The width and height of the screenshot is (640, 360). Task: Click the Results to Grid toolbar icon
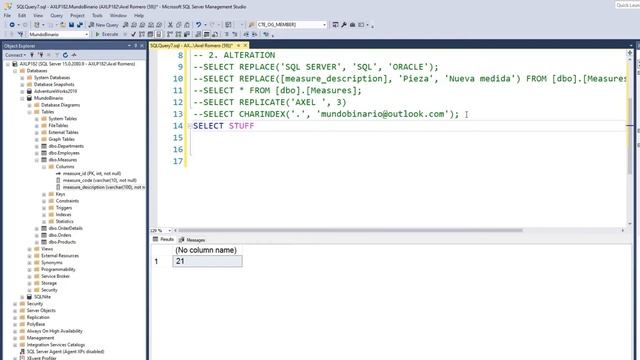207,35
